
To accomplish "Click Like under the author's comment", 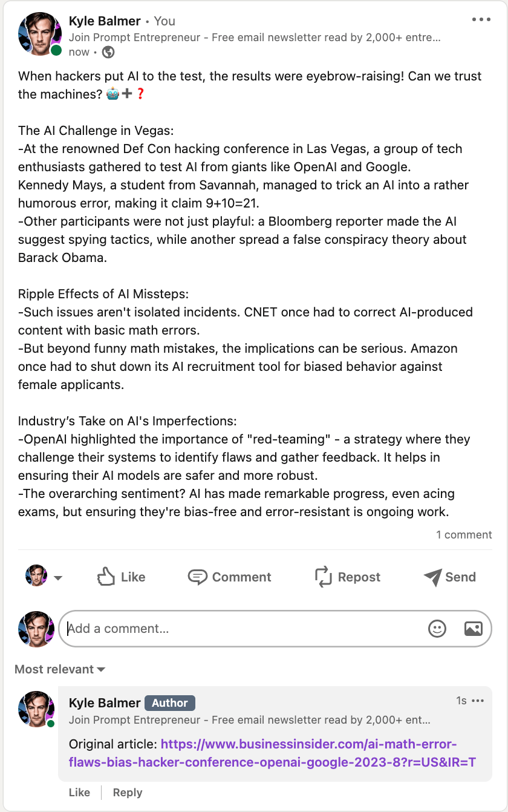I will point(79,793).
